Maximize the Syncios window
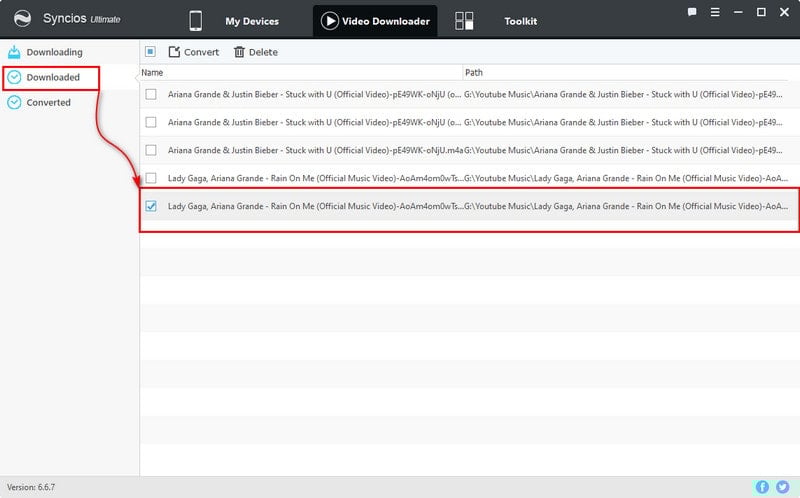This screenshot has width=800, height=498. 761,12
